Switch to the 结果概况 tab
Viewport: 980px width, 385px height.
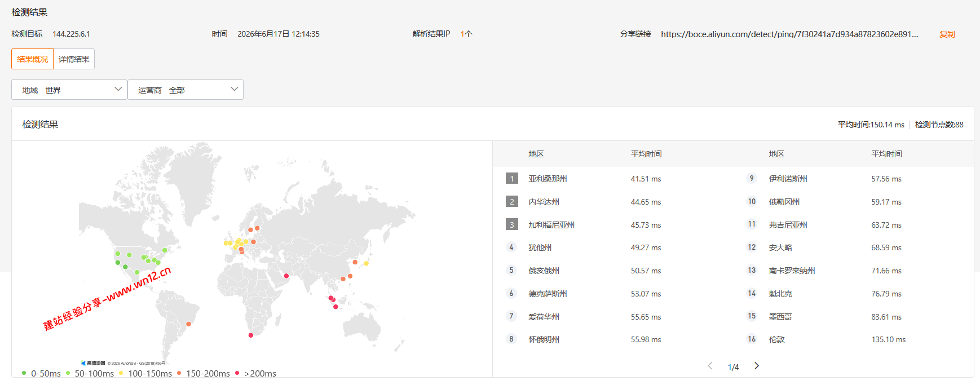tap(33, 59)
